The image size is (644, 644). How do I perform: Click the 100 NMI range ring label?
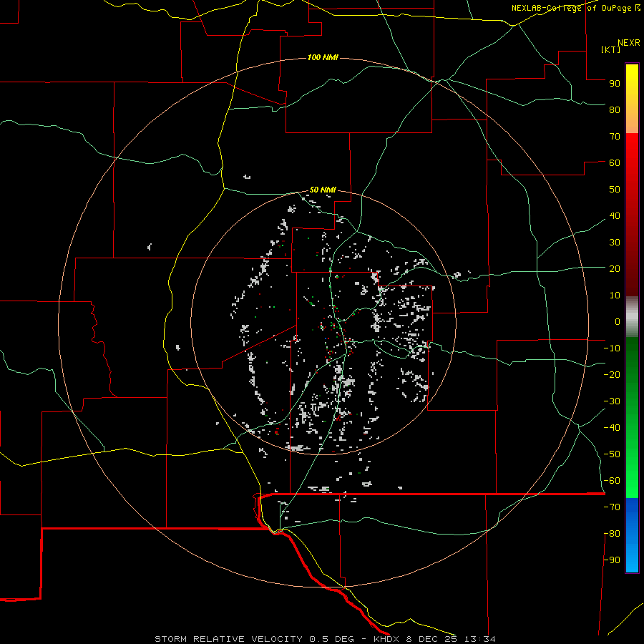(323, 57)
